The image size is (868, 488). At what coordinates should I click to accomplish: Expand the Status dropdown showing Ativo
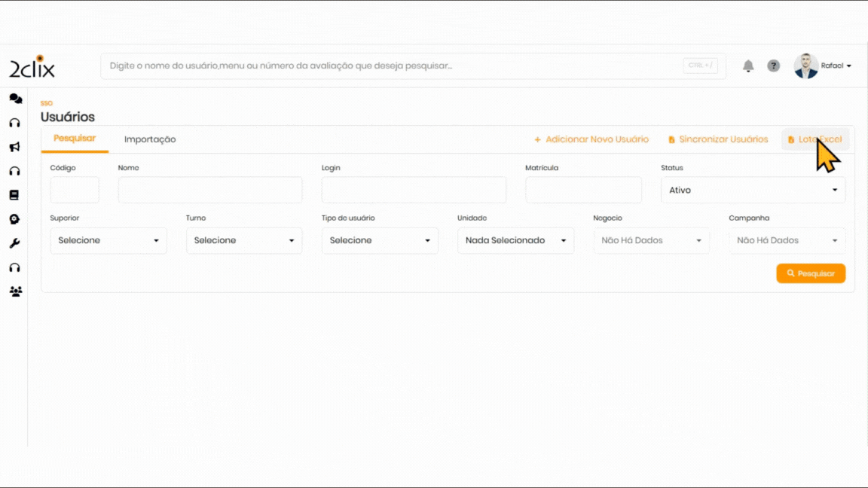[753, 191]
